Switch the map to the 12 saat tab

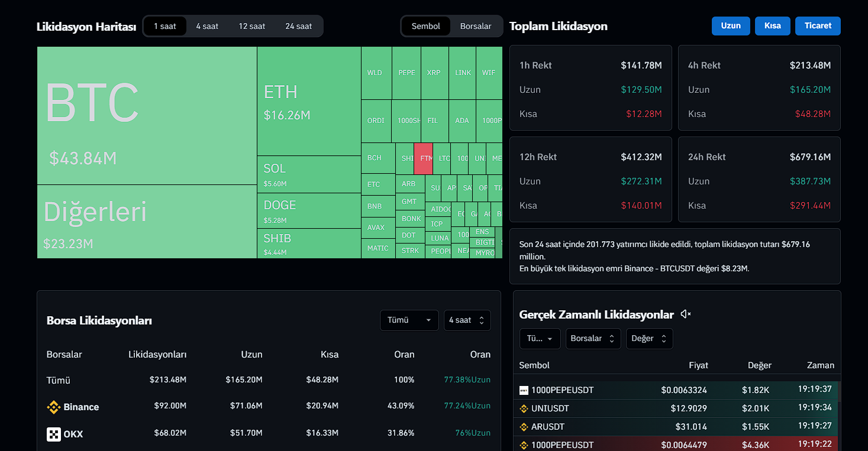coord(252,26)
